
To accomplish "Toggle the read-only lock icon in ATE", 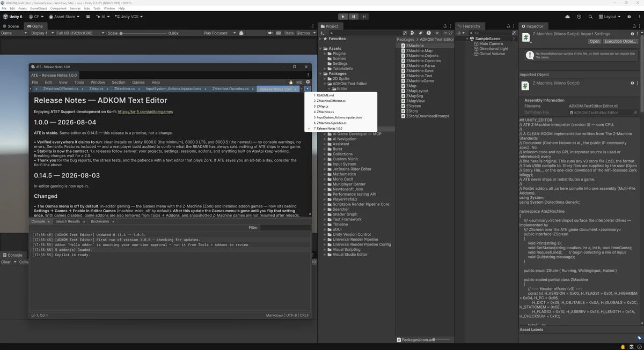I will click(x=291, y=83).
